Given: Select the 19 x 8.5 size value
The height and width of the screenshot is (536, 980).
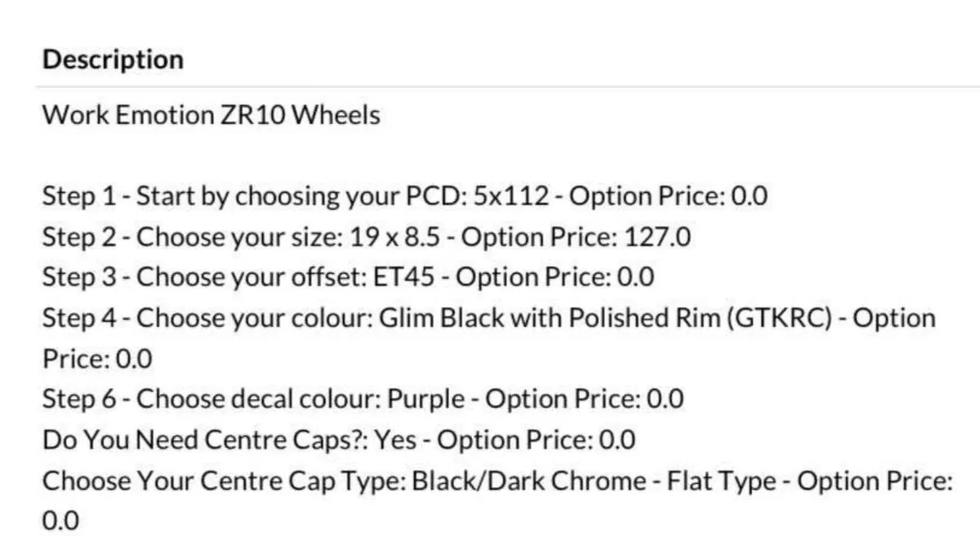Looking at the screenshot, I should 395,238.
